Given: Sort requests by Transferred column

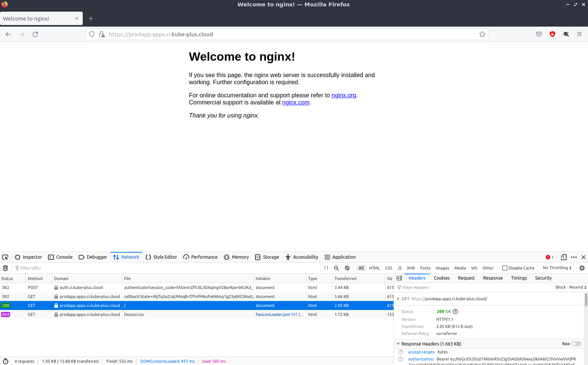Looking at the screenshot, I should pyautogui.click(x=358, y=279).
